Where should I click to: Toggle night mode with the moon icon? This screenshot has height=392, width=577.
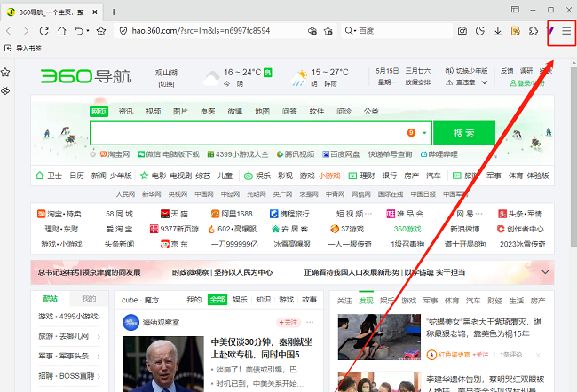480,31
